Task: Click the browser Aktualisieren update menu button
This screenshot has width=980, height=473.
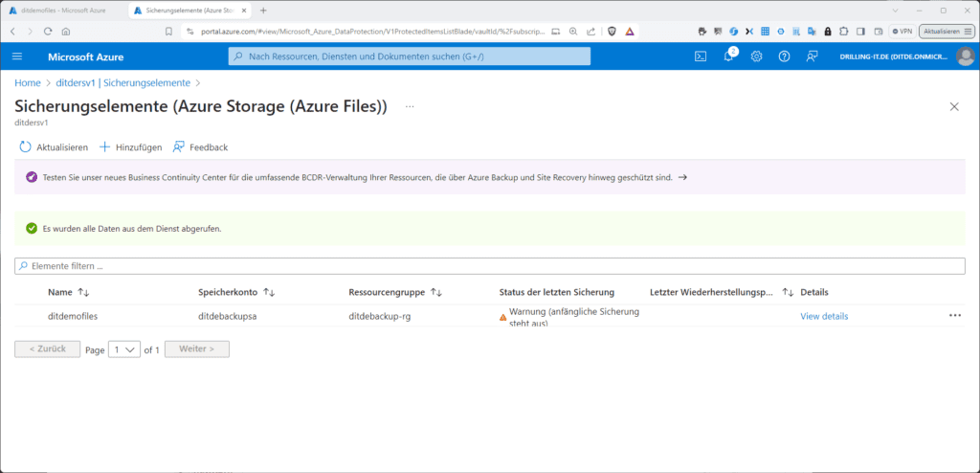Action: pyautogui.click(x=947, y=31)
